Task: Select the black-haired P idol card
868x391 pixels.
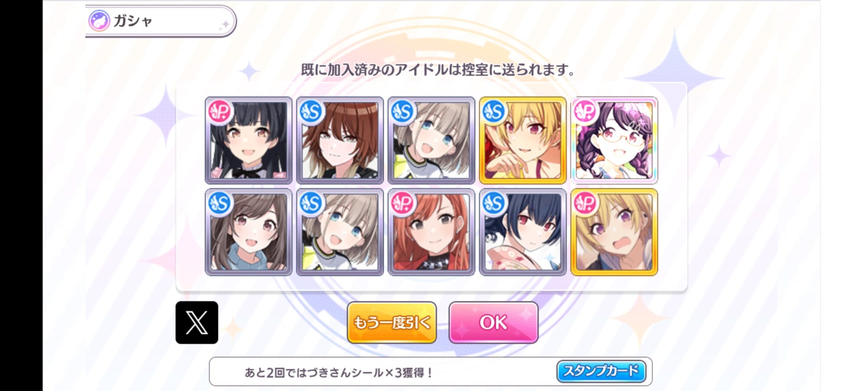Action: (x=248, y=140)
